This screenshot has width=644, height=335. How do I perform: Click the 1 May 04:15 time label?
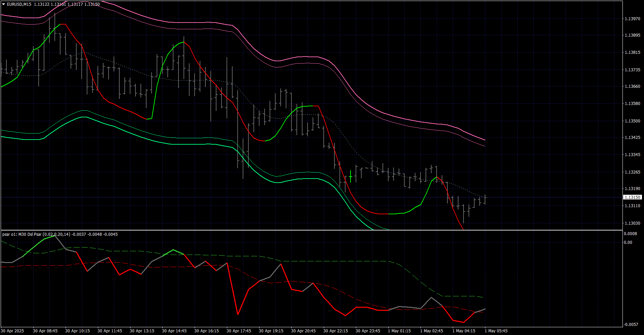(464, 331)
